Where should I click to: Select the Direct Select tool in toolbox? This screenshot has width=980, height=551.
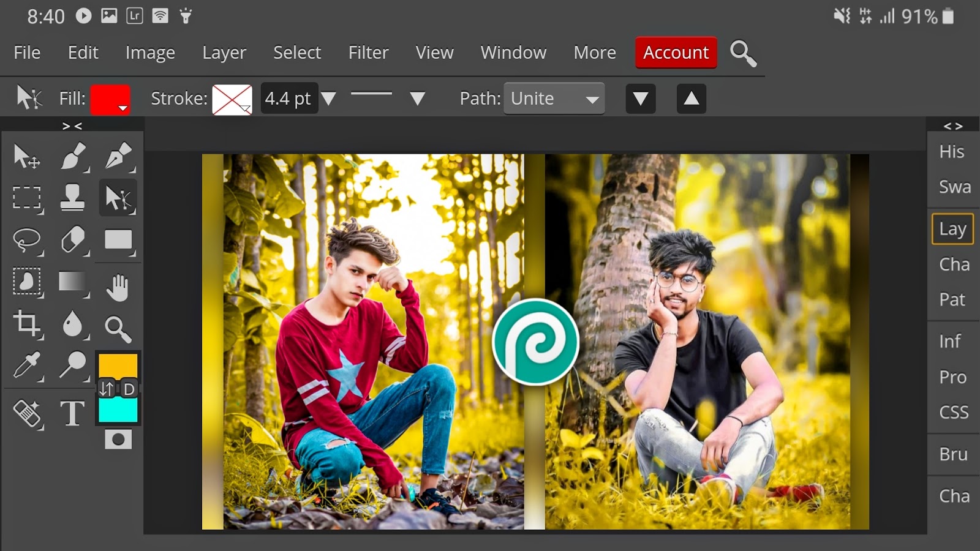(118, 198)
